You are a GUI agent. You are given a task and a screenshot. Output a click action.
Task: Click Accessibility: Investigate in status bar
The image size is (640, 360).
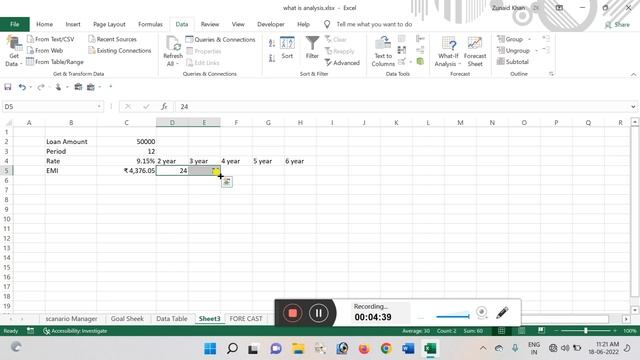pyautogui.click(x=75, y=331)
